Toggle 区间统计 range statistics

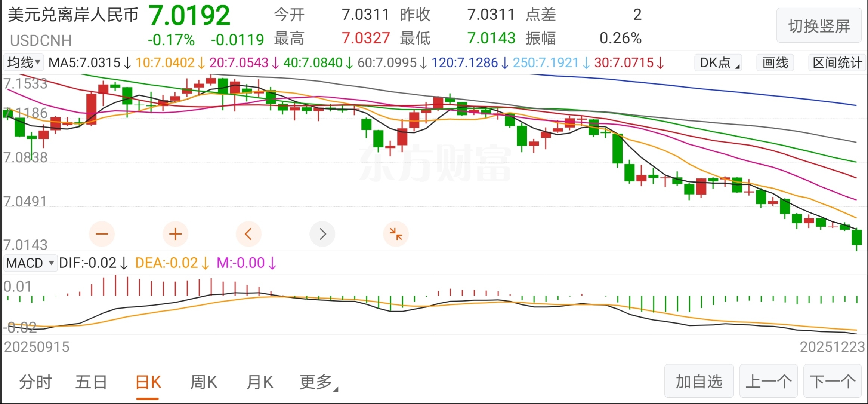(x=837, y=62)
